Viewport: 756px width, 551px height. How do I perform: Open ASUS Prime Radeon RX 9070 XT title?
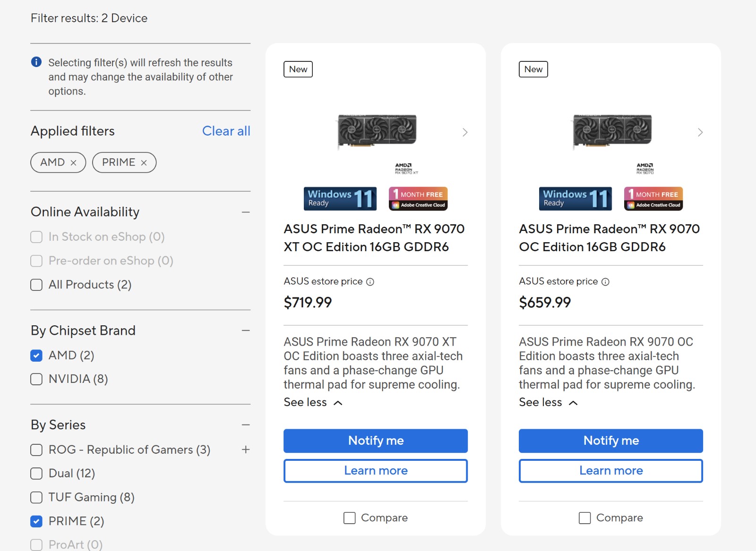[374, 238]
